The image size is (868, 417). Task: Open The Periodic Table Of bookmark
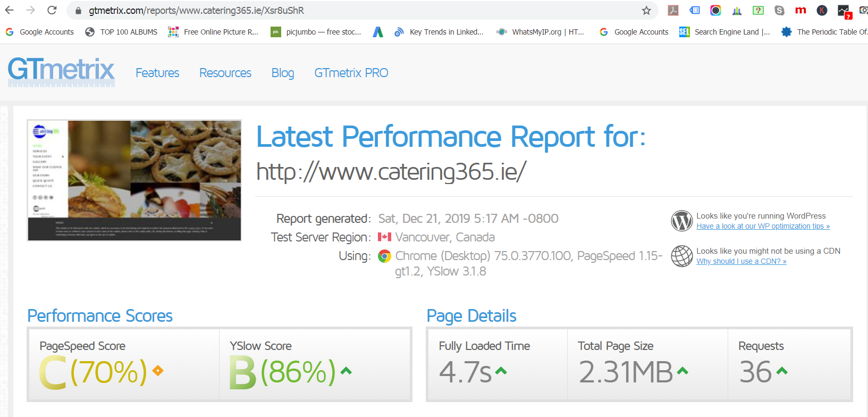(x=824, y=32)
